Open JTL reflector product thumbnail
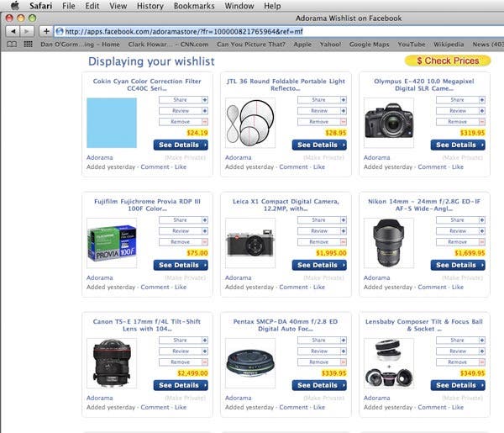Screen dimensions: 504x433 click(x=250, y=123)
